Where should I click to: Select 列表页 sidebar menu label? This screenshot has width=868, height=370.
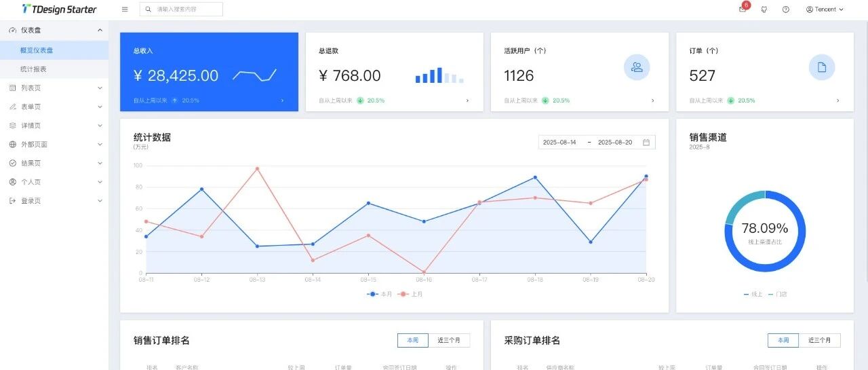click(31, 88)
